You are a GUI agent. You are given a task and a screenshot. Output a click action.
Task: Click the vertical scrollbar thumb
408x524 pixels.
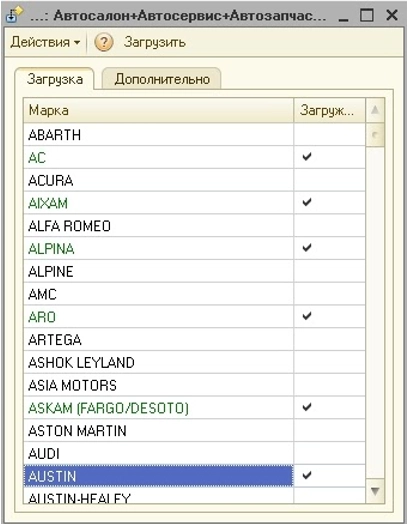tap(375, 135)
